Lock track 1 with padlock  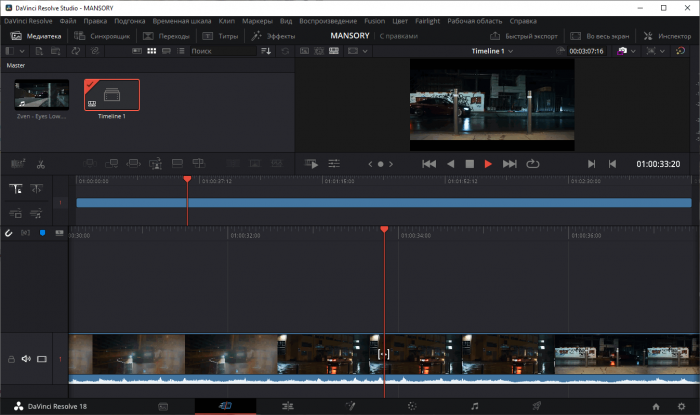point(11,359)
